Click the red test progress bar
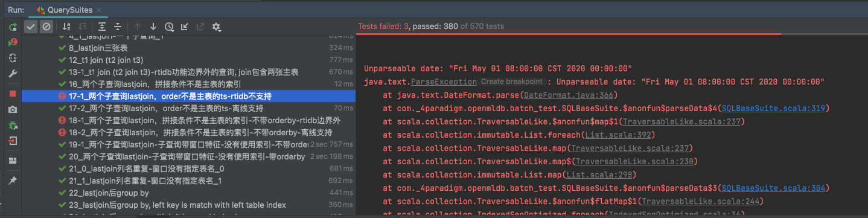The image size is (868, 218). pyautogui.click(x=568, y=34)
